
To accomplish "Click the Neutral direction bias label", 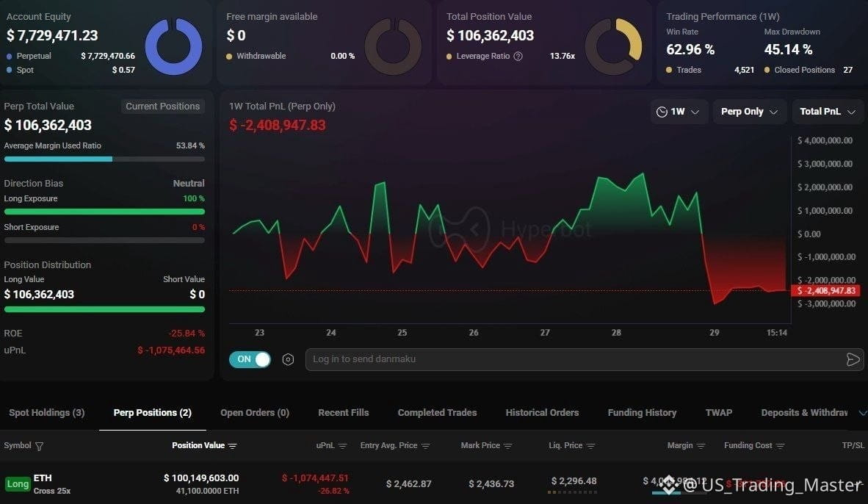I will point(189,184).
